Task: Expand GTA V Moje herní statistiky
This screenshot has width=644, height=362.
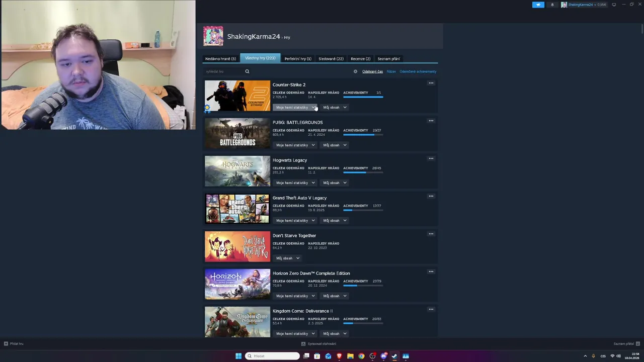Action: point(295,220)
